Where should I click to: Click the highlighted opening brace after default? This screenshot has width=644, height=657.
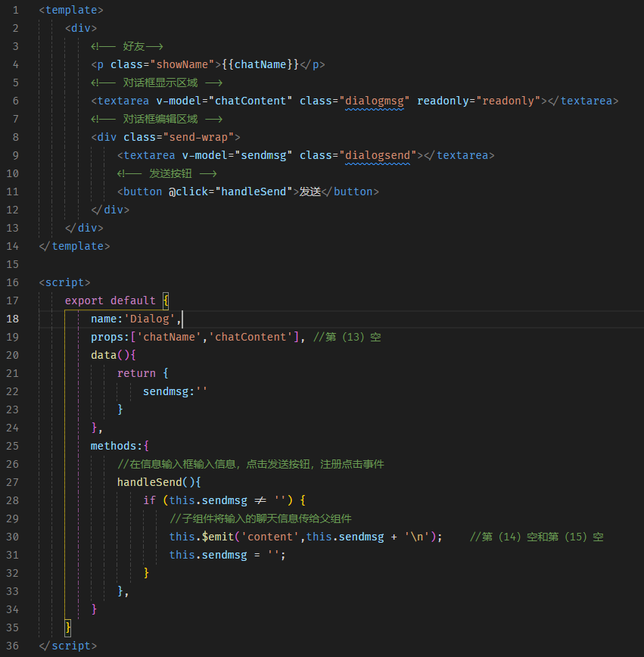[166, 300]
